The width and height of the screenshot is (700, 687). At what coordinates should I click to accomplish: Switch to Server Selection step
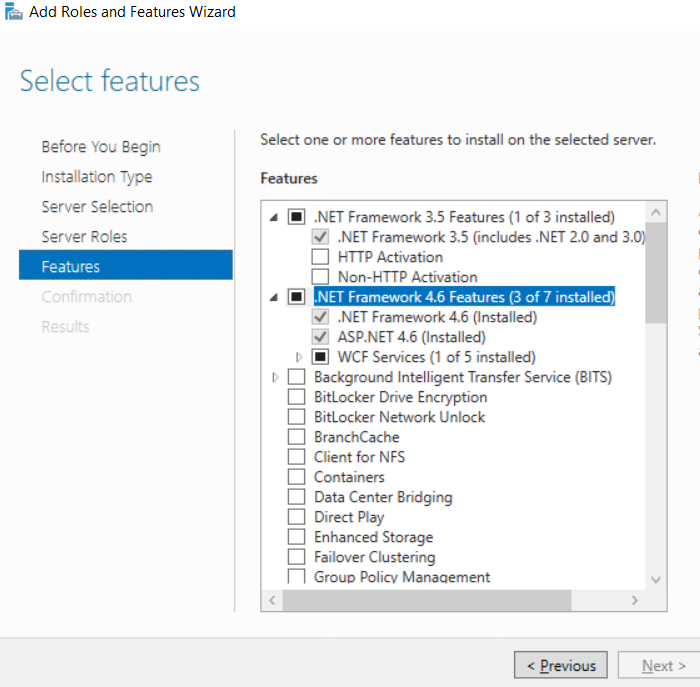[97, 207]
